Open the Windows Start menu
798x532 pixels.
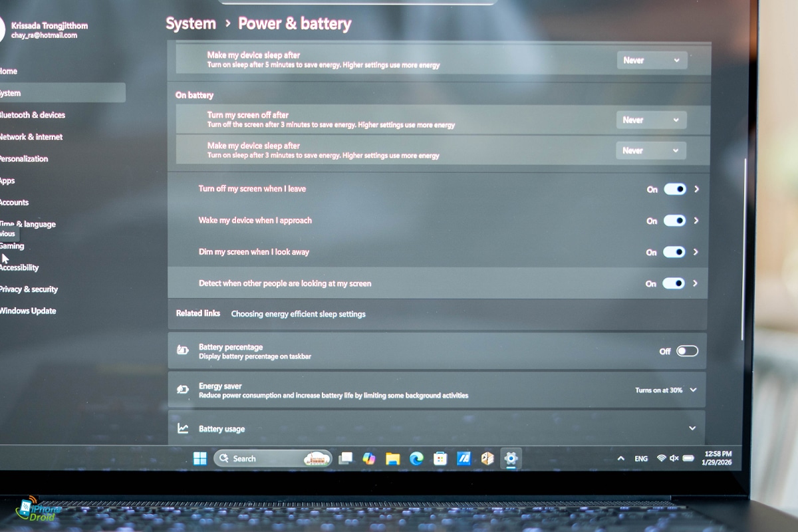coord(199,458)
